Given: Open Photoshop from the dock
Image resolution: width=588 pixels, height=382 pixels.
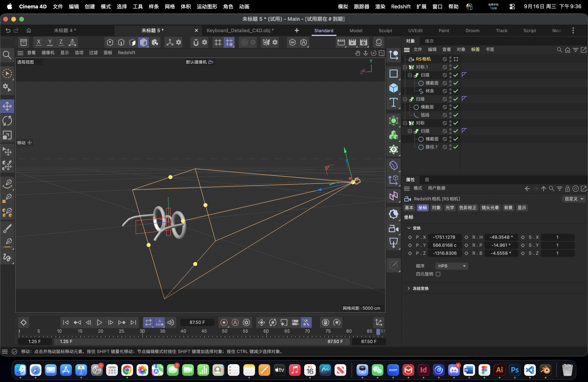Looking at the screenshot, I should 515,370.
